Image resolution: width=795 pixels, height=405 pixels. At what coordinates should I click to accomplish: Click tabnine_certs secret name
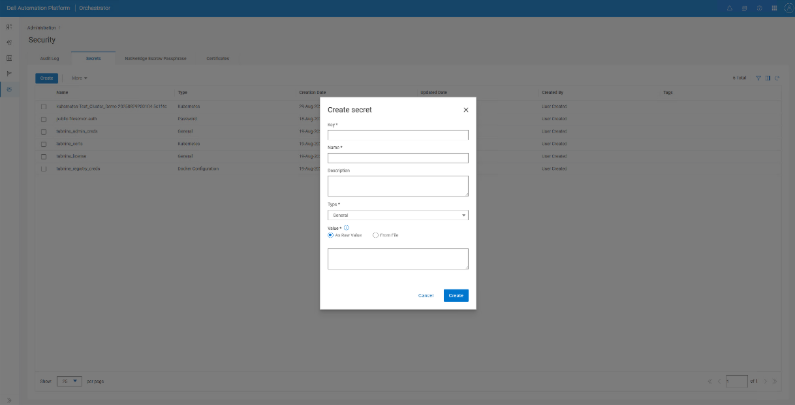[69, 144]
